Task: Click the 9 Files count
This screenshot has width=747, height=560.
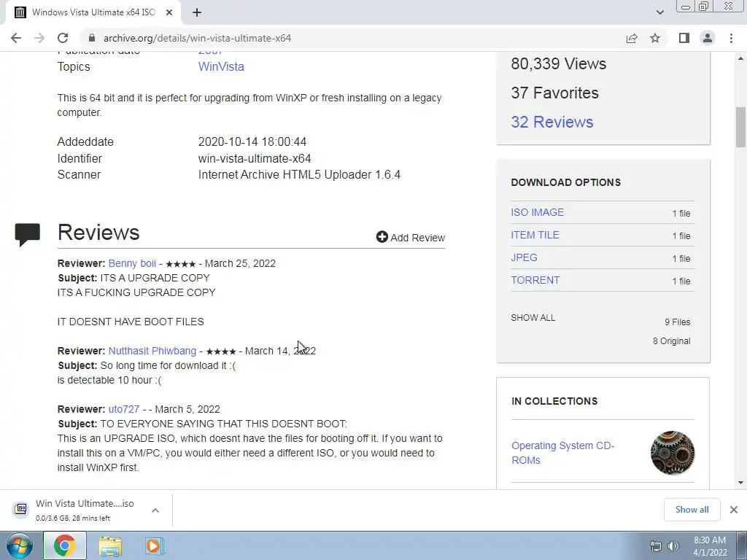Action: [x=678, y=322]
